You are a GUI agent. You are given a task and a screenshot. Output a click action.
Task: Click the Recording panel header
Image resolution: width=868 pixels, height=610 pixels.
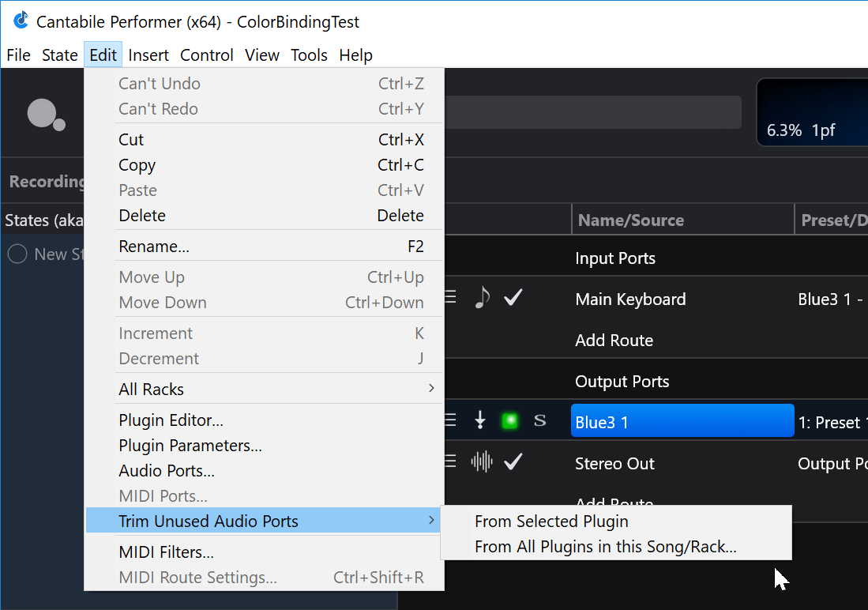point(47,181)
